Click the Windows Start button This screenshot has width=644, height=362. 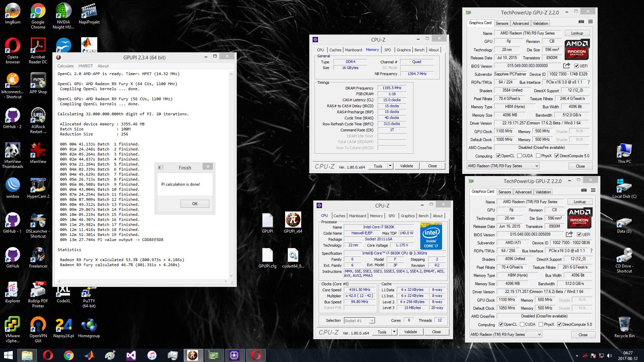tap(8, 355)
